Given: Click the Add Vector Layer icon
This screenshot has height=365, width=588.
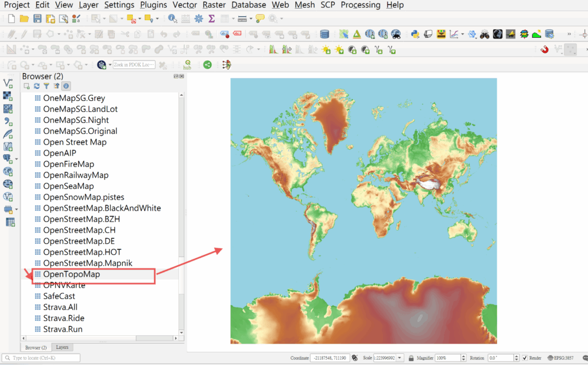Looking at the screenshot, I should (8, 84).
